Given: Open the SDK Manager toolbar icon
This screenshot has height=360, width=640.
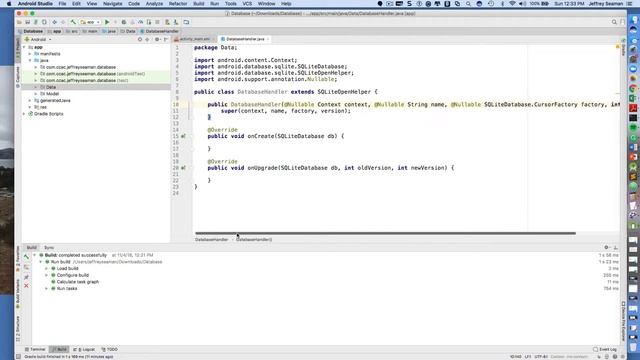Looking at the screenshot, I should pos(176,22).
